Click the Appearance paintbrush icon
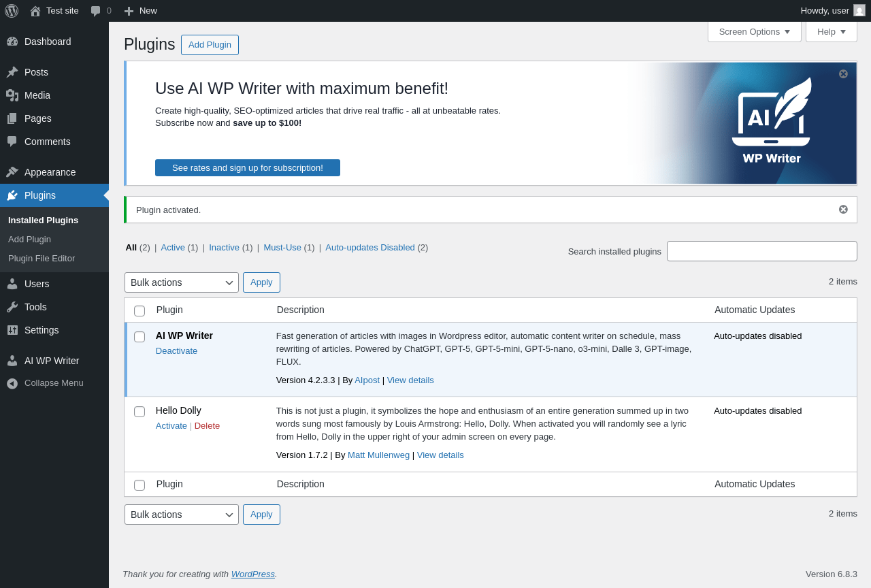The width and height of the screenshot is (871, 588). [12, 172]
